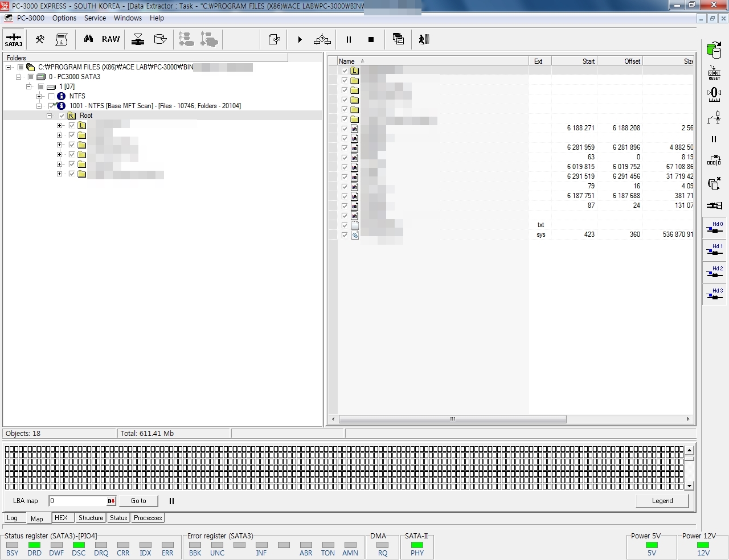
Task: Open the LBA map field dropdown arrow
Action: 111,501
